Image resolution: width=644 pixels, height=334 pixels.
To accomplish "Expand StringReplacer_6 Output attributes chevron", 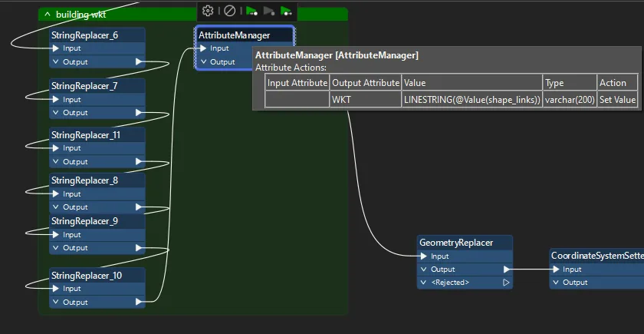I will pyautogui.click(x=55, y=62).
